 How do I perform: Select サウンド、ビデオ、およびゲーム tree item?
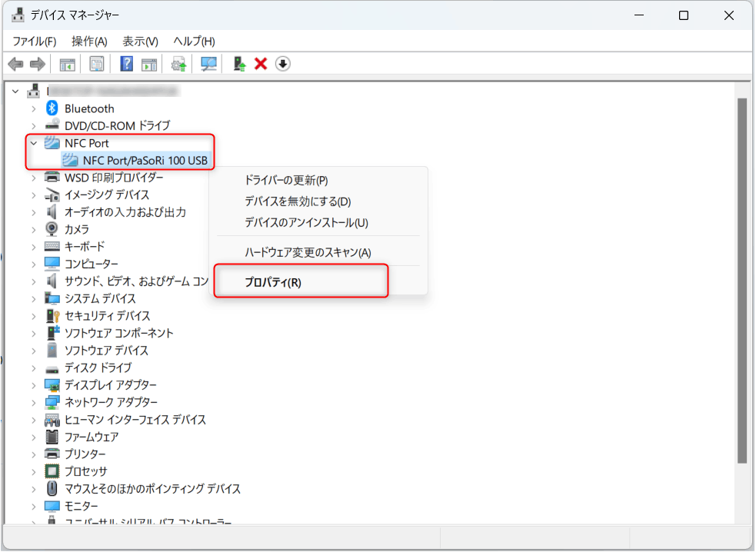136,281
